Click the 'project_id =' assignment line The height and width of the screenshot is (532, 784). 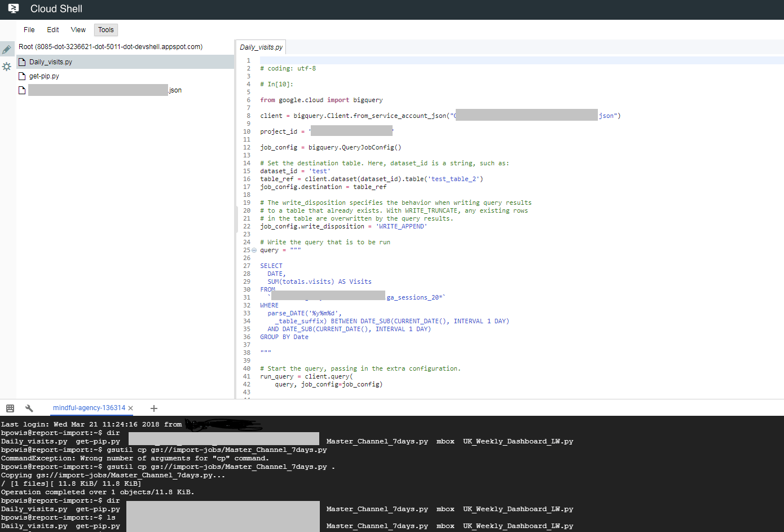(x=327, y=131)
